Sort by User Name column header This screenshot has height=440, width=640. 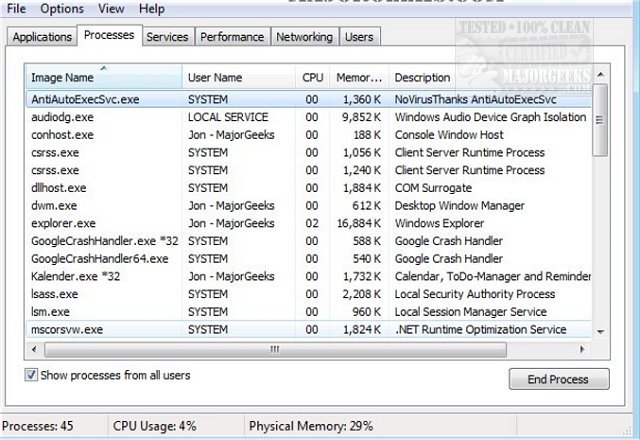239,77
